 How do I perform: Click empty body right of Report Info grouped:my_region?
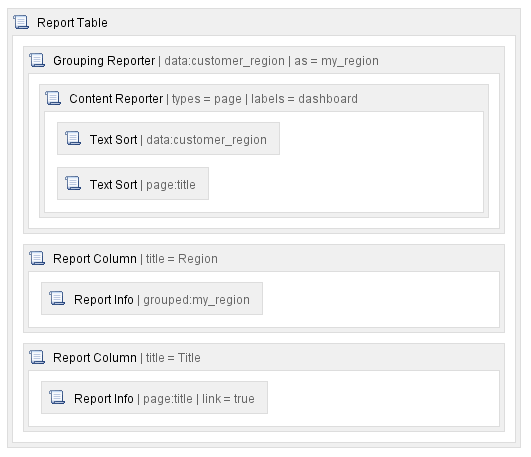[x=379, y=299]
